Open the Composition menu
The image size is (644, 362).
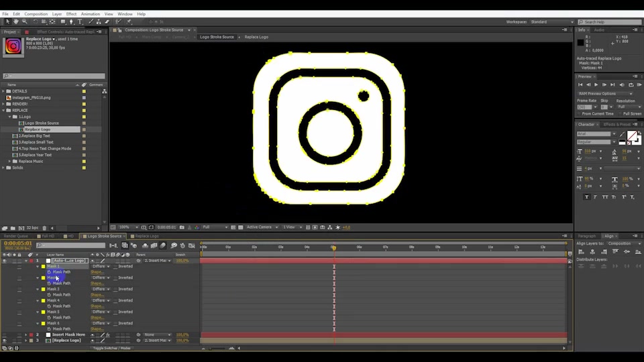pos(36,14)
